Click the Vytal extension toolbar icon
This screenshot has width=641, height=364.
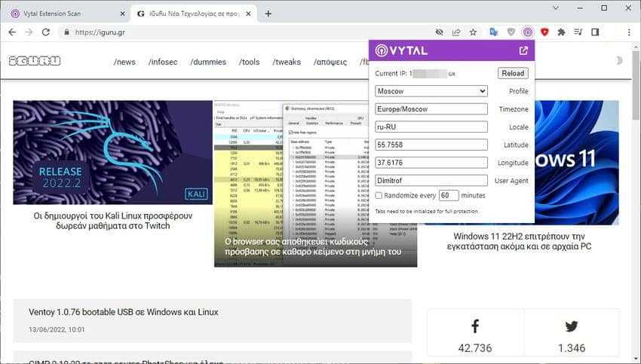tap(528, 32)
